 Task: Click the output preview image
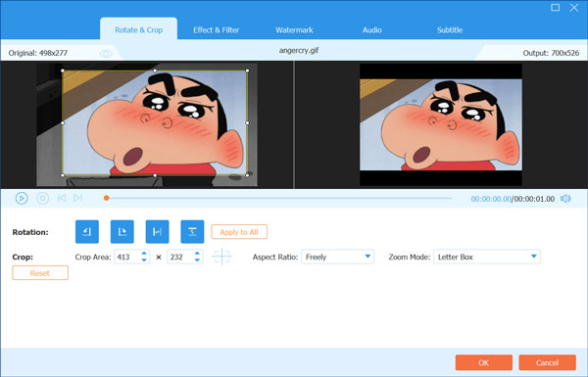[x=441, y=124]
